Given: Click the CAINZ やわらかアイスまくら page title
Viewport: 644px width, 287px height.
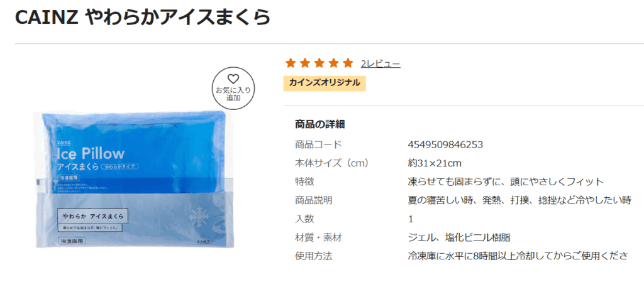Looking at the screenshot, I should 143,17.
